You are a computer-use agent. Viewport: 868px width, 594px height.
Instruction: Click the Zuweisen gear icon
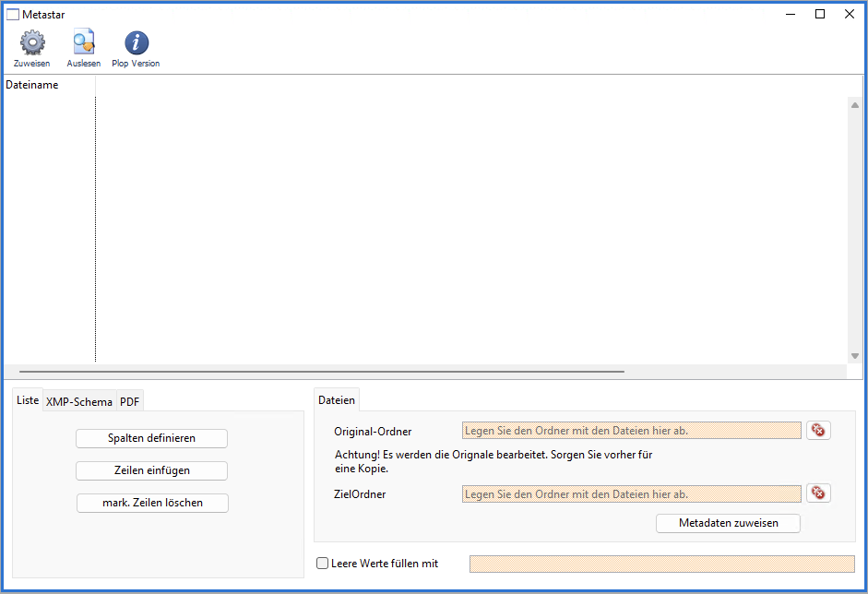32,42
